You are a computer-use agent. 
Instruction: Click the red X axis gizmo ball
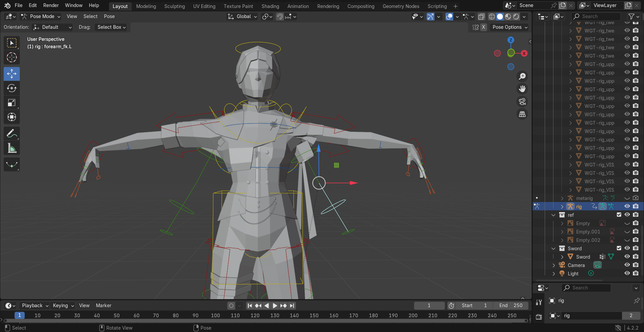pos(524,53)
